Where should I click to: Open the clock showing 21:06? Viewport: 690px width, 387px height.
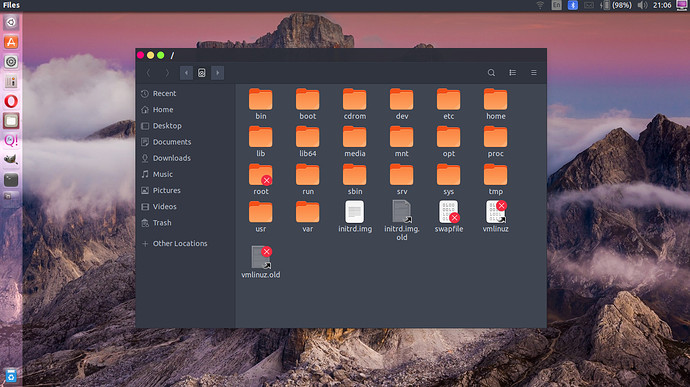click(x=662, y=5)
